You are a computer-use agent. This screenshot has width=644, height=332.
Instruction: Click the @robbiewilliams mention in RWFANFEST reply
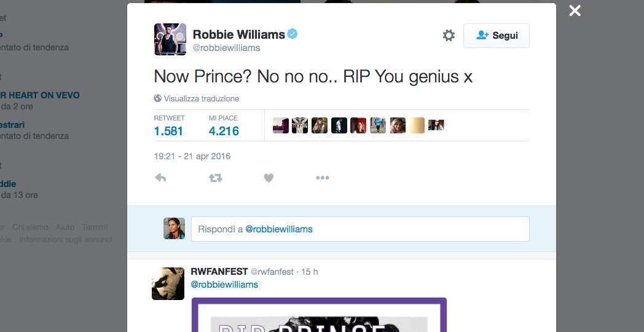(224, 285)
